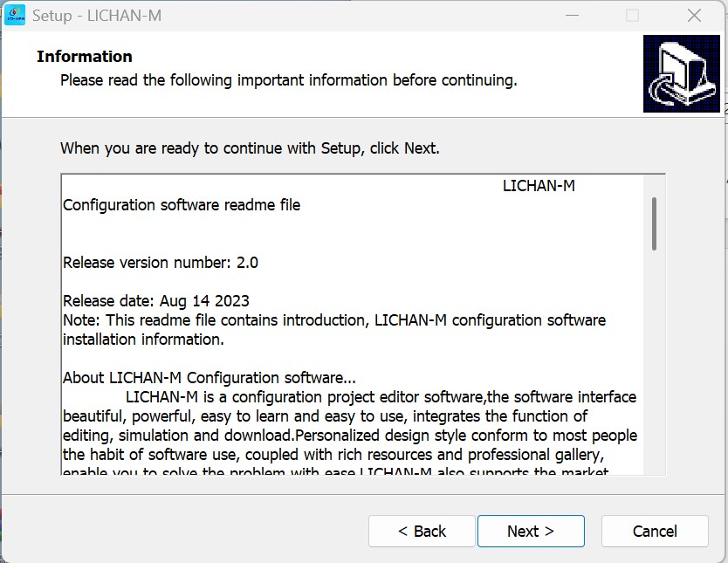Screen dimensions: 728x563
Task: Click the LICHAN-M app icon in title bar
Action: click(15, 16)
